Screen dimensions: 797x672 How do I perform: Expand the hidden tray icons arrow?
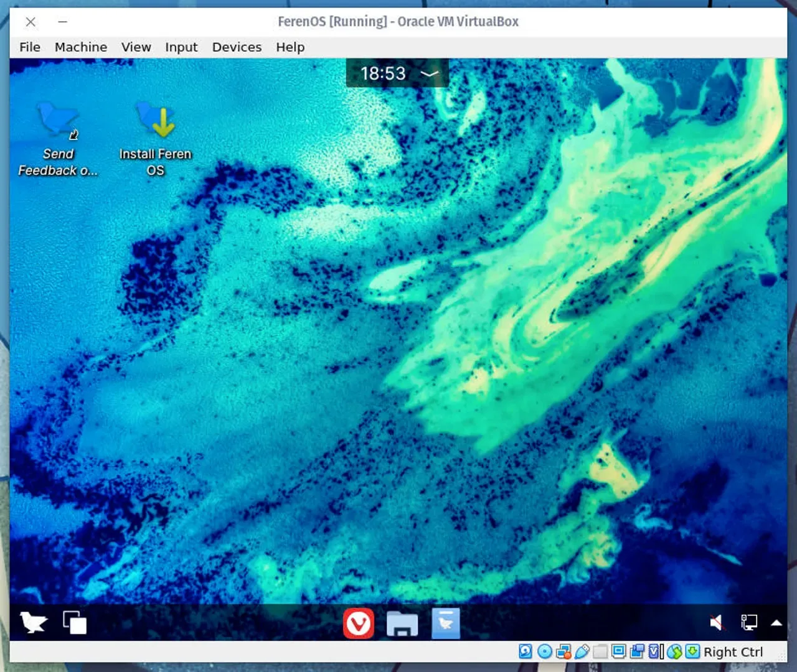[x=776, y=622]
